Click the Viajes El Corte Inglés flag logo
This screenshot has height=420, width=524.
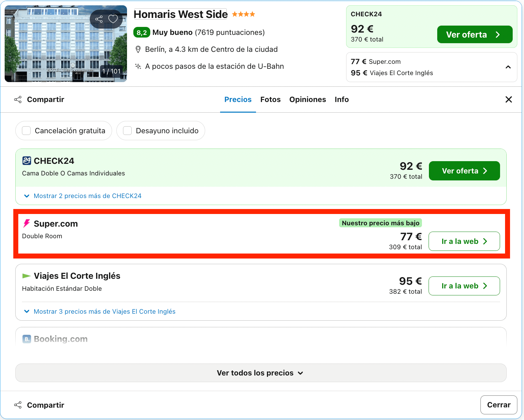pyautogui.click(x=26, y=276)
